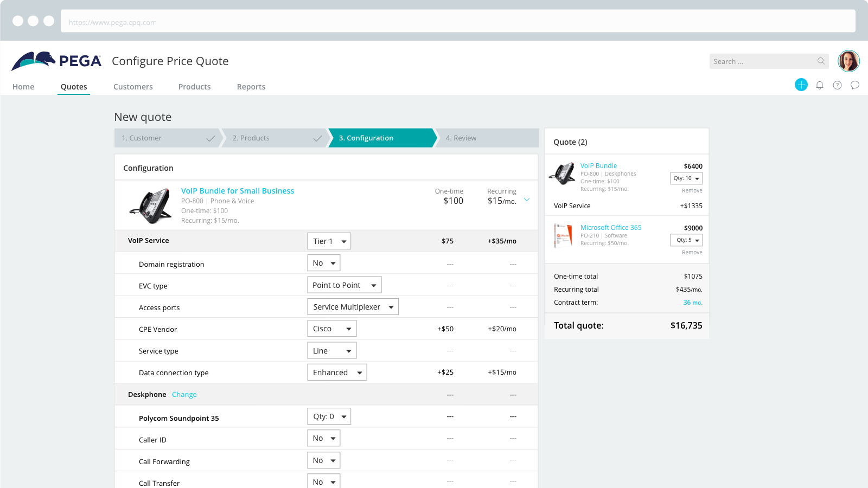This screenshot has height=488, width=868.
Task: Change VoIP Bundle Qty: 10 dropdown
Action: pyautogui.click(x=686, y=178)
